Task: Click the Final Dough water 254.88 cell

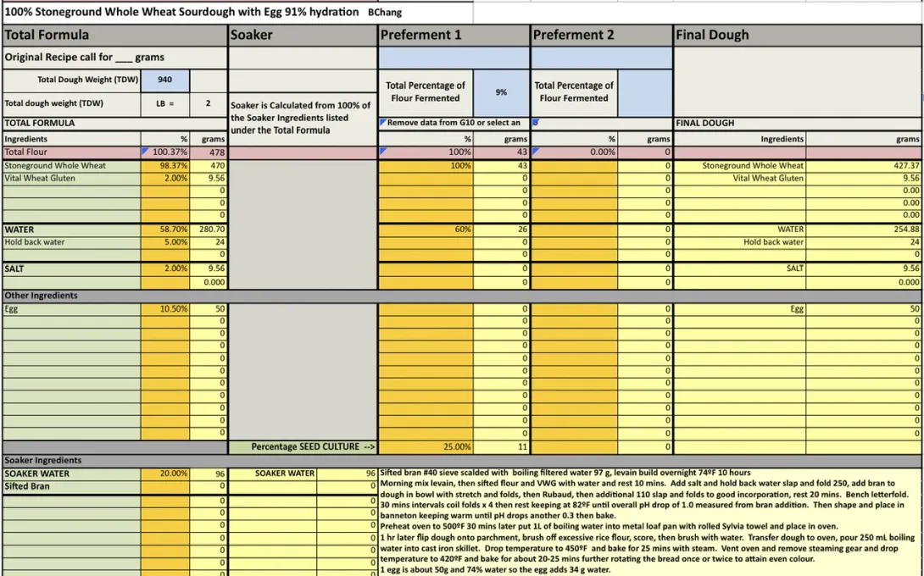Action: point(864,230)
